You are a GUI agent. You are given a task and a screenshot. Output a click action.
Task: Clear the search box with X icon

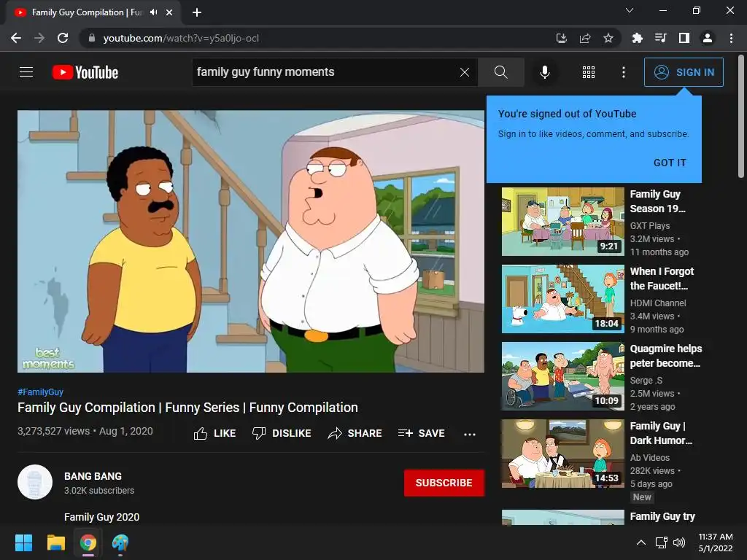(465, 72)
